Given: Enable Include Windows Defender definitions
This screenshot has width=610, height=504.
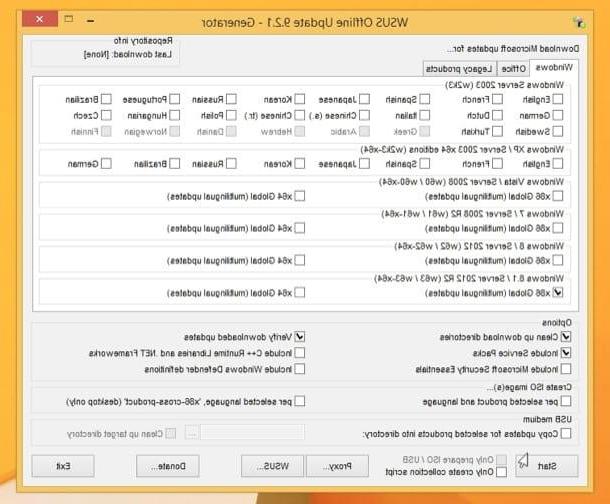Looking at the screenshot, I should 300,369.
